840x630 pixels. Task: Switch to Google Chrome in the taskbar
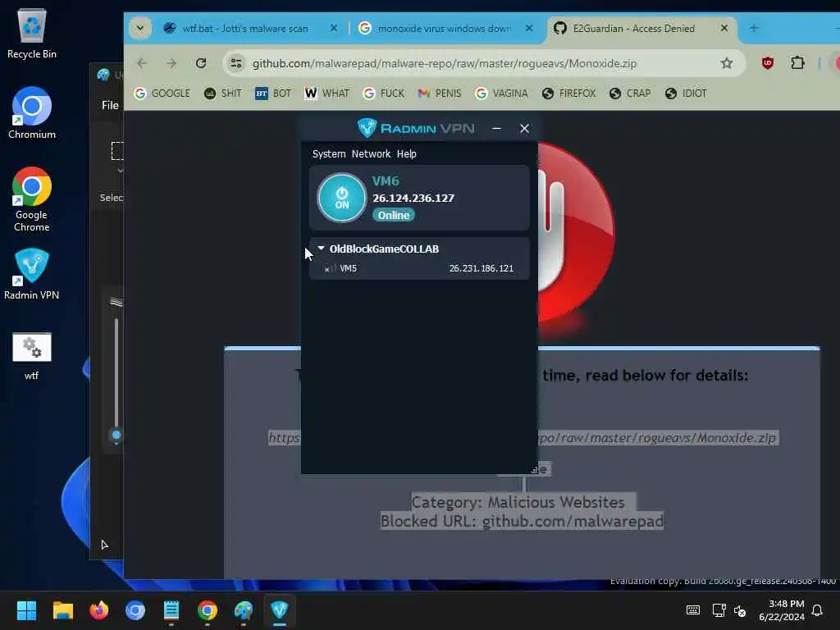208,610
